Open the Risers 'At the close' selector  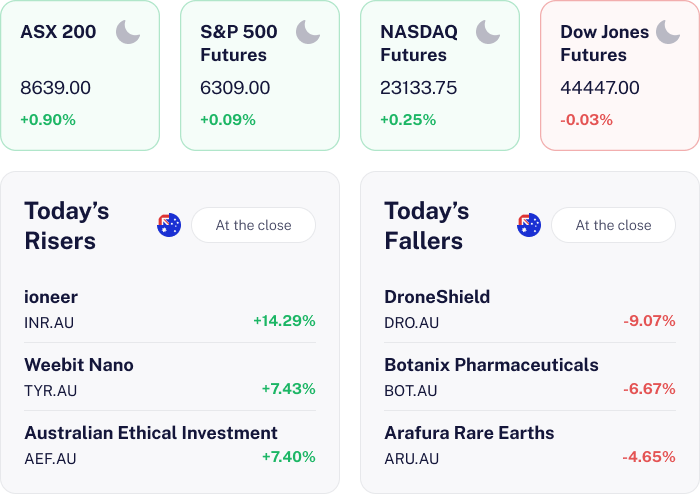tap(253, 225)
